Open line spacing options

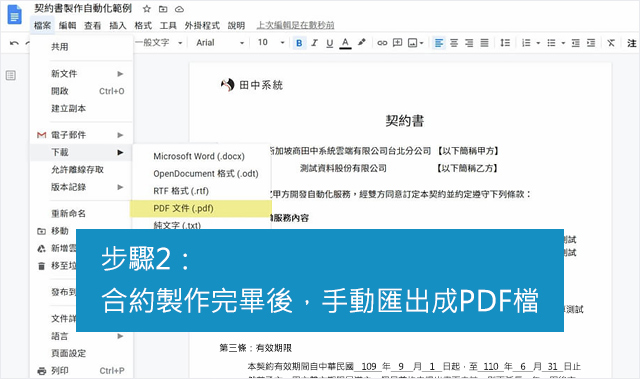click(x=505, y=43)
